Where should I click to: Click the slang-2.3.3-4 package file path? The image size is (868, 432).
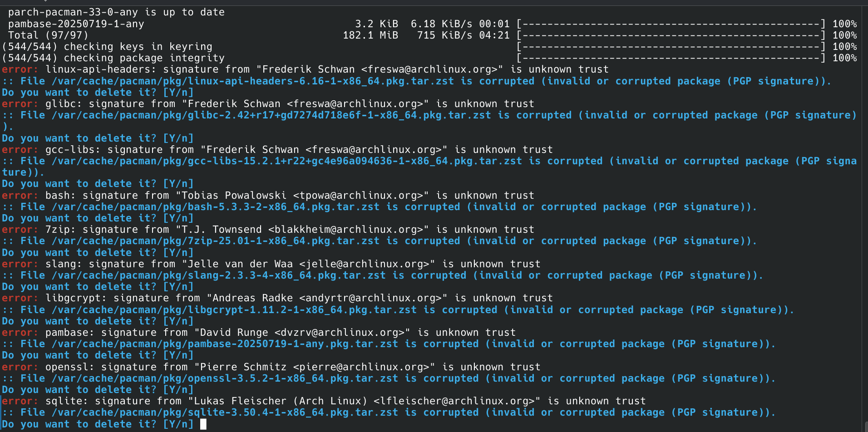218,275
